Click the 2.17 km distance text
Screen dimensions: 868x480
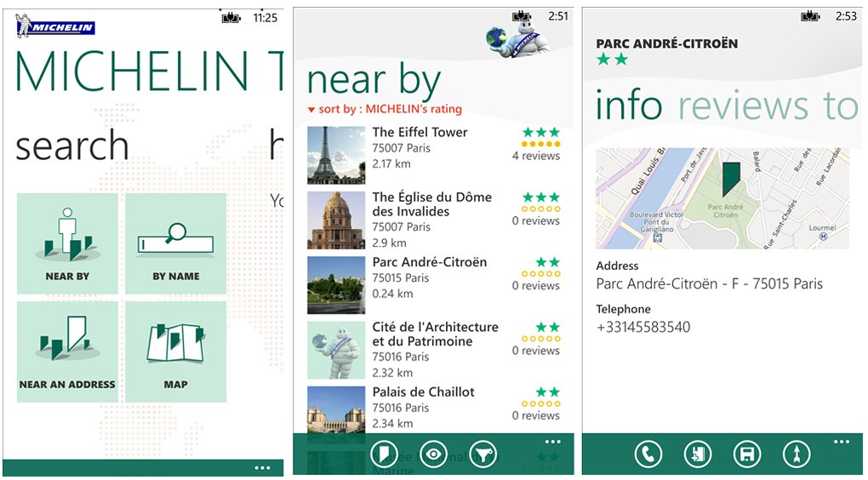click(x=391, y=164)
